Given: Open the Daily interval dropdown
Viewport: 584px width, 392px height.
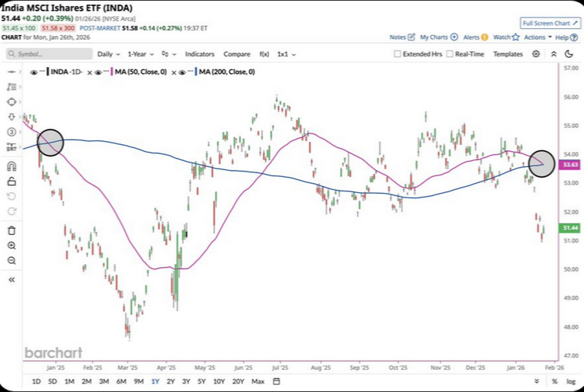Looking at the screenshot, I should tap(107, 54).
